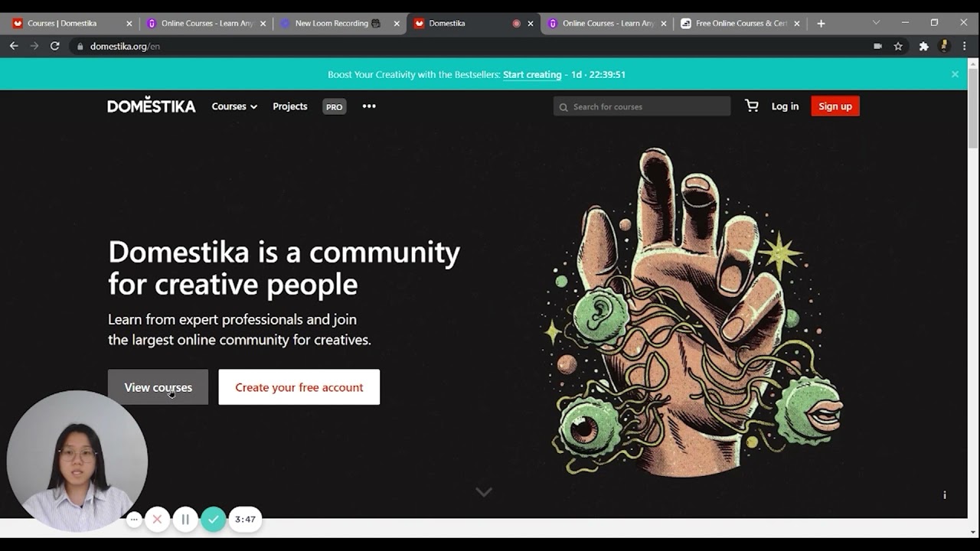Go to the Projects page
This screenshot has width=980, height=551.
pyautogui.click(x=290, y=106)
